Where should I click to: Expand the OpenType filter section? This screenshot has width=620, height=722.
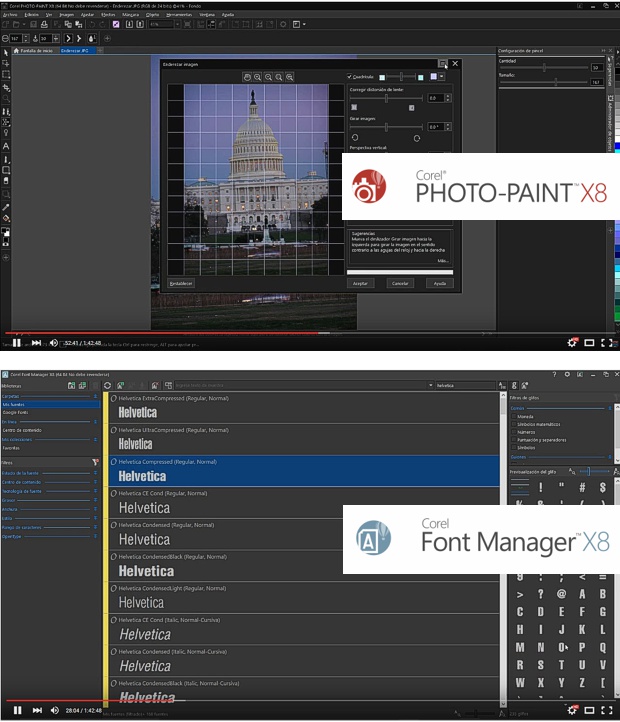coord(95,536)
